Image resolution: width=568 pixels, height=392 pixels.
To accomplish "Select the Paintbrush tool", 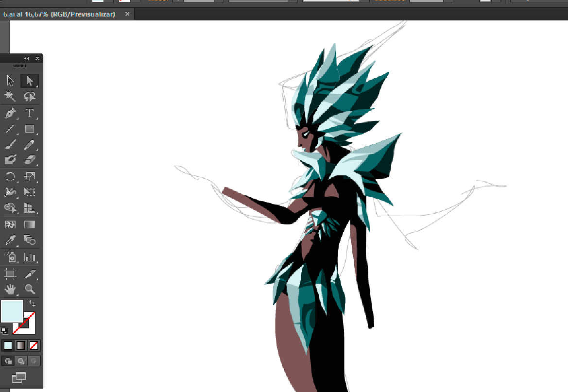I will pyautogui.click(x=10, y=144).
